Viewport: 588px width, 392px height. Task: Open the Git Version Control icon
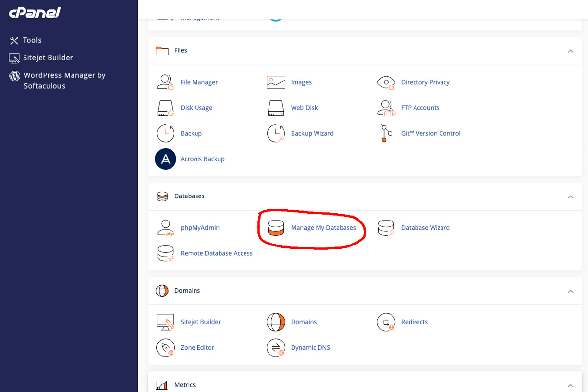pyautogui.click(x=386, y=133)
